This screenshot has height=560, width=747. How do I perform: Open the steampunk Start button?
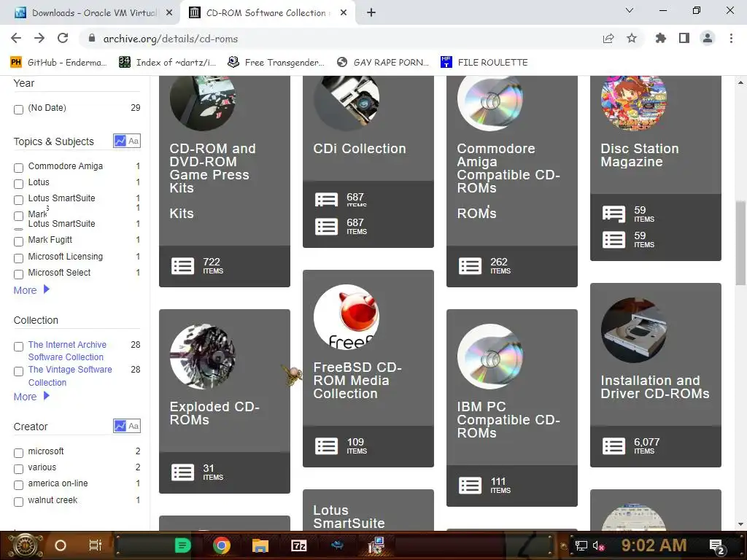point(24,545)
